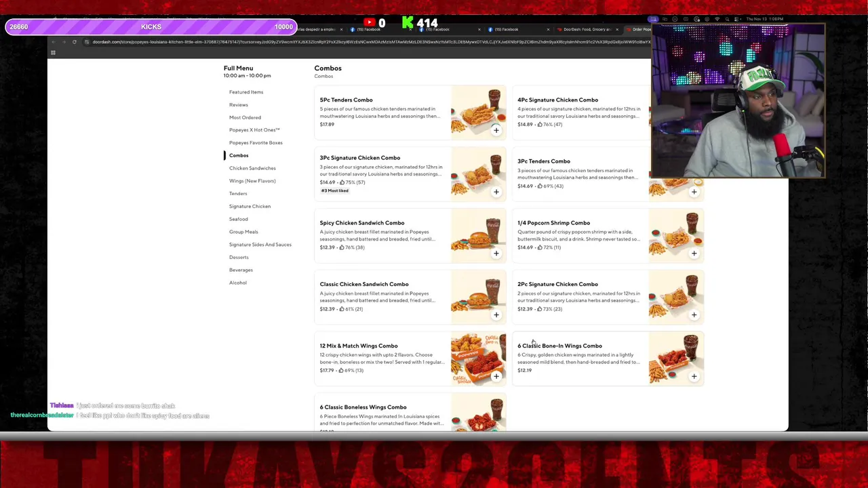The height and width of the screenshot is (488, 868).
Task: Open 3Pc Signature Chicken Combo title
Action: click(x=360, y=158)
